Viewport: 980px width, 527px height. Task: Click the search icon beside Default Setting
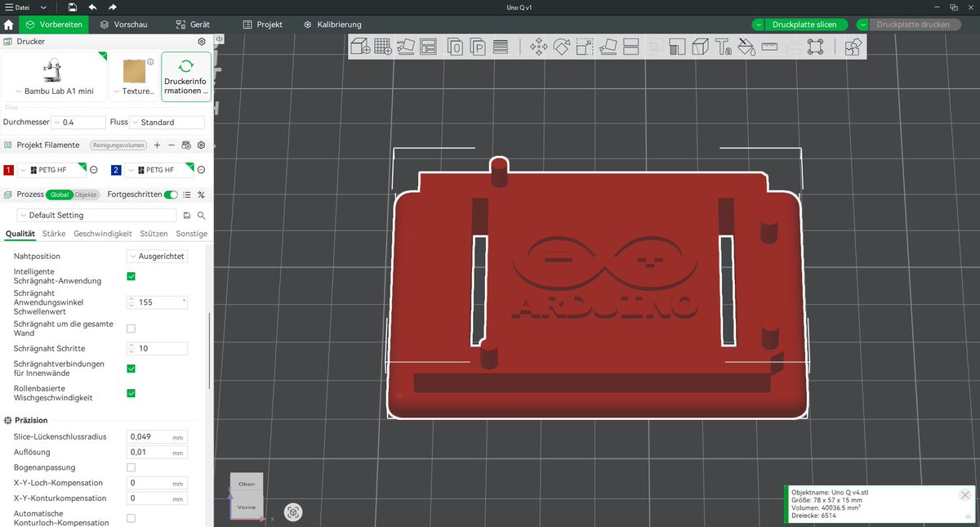(201, 215)
